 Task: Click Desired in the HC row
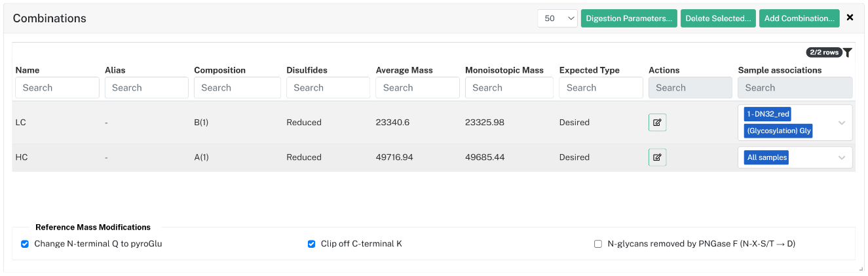click(575, 157)
